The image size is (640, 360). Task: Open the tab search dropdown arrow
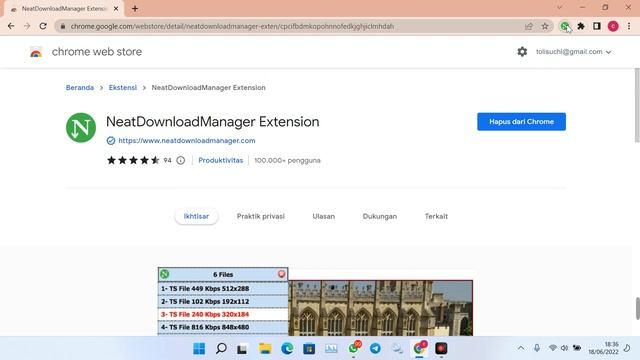point(560,8)
